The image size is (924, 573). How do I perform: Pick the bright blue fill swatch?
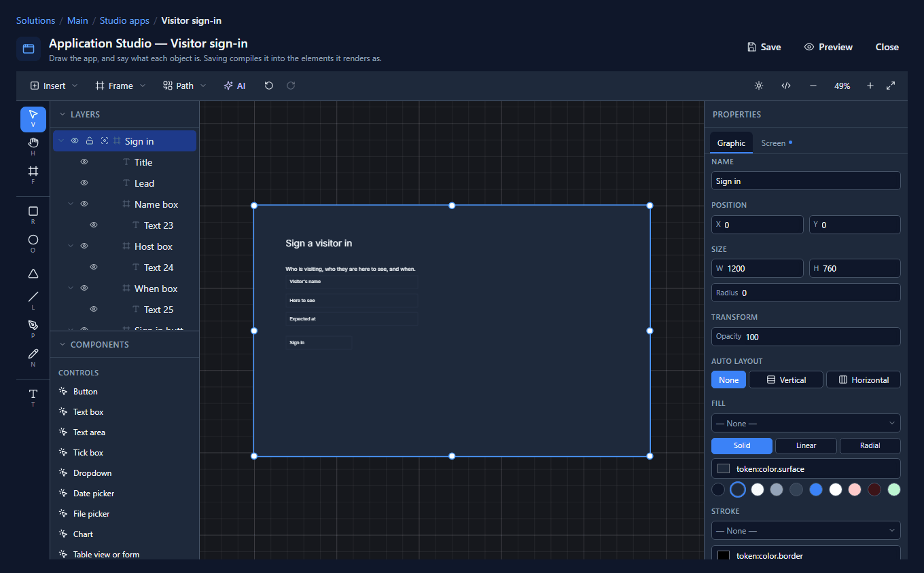point(816,489)
